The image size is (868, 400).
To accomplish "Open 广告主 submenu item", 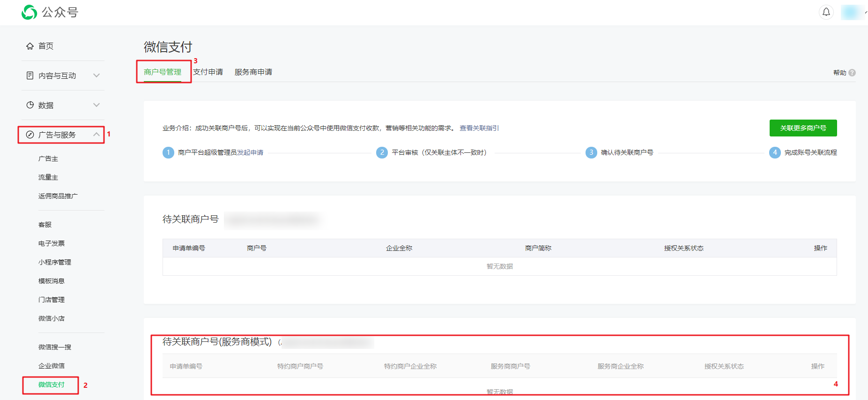I will (48, 158).
